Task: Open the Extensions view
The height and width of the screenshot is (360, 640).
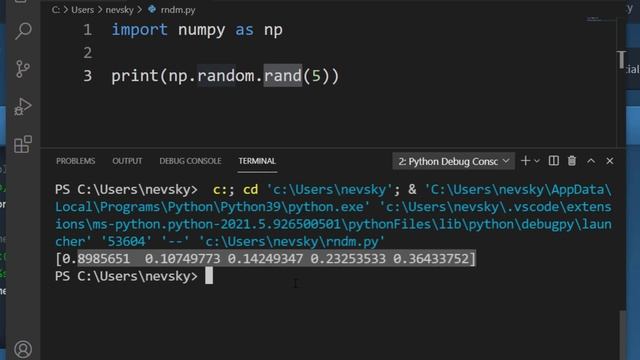Action: (x=23, y=144)
